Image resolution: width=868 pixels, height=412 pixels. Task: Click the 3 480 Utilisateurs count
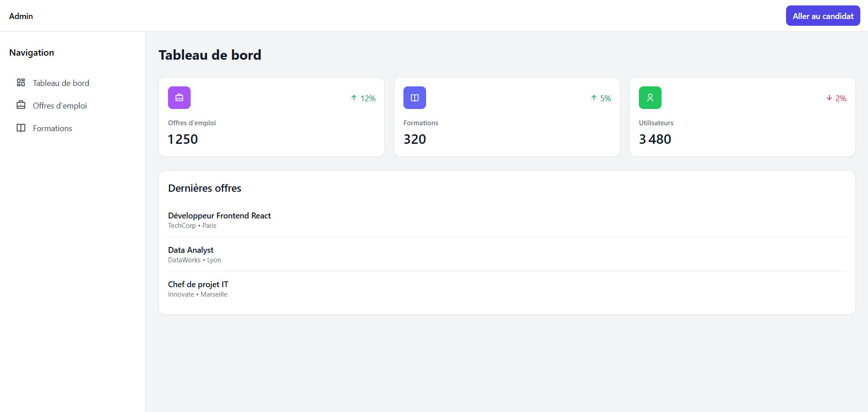[x=655, y=139]
